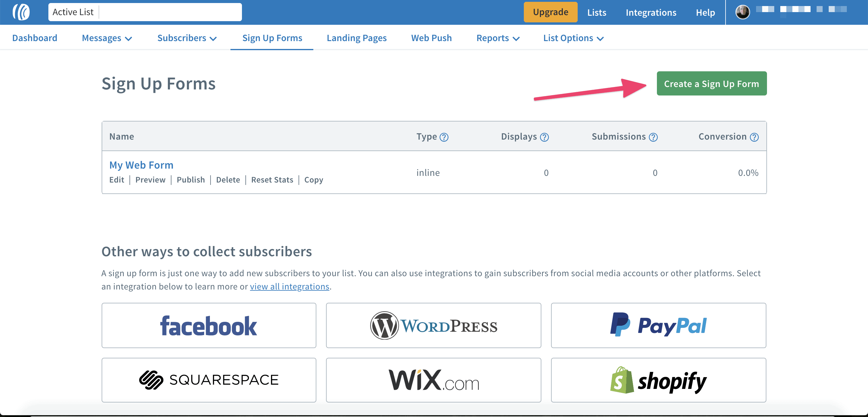This screenshot has height=417, width=868.
Task: Click Delete under My Web Form
Action: pyautogui.click(x=228, y=180)
